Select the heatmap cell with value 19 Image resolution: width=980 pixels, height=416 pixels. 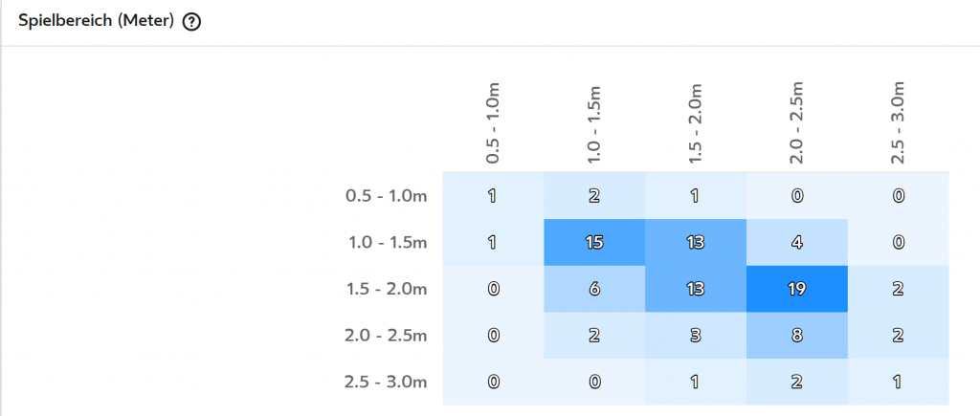tap(797, 289)
